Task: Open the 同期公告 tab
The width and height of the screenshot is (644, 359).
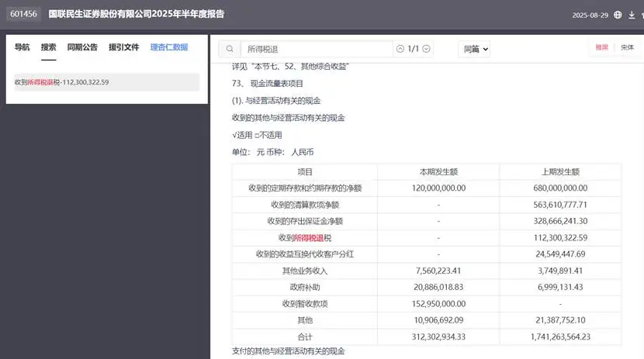Action: [x=82, y=47]
